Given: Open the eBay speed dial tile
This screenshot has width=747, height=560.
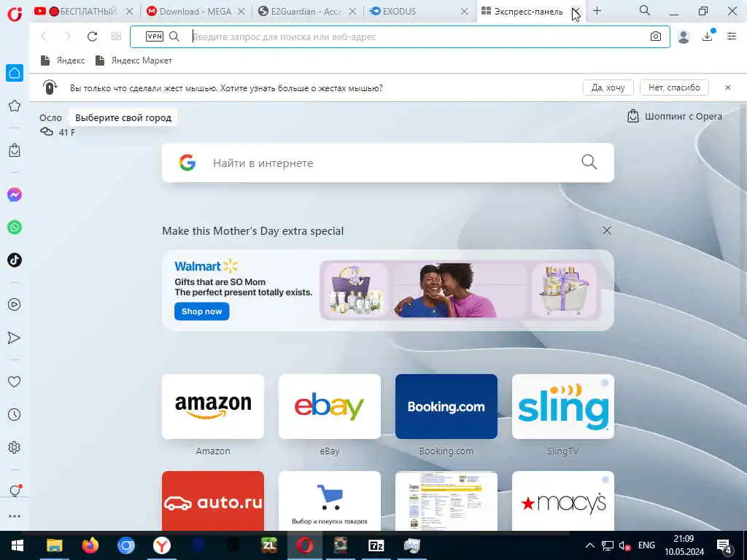Looking at the screenshot, I should pos(330,407).
